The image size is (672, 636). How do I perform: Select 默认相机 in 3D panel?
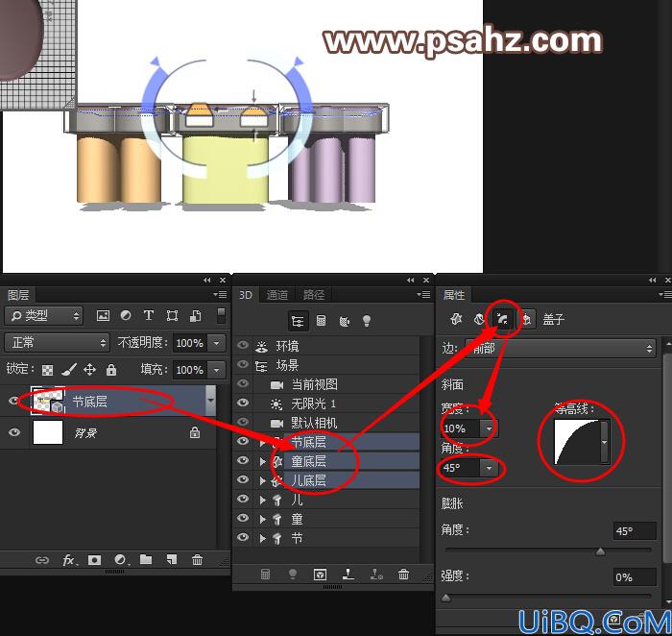[x=314, y=423]
